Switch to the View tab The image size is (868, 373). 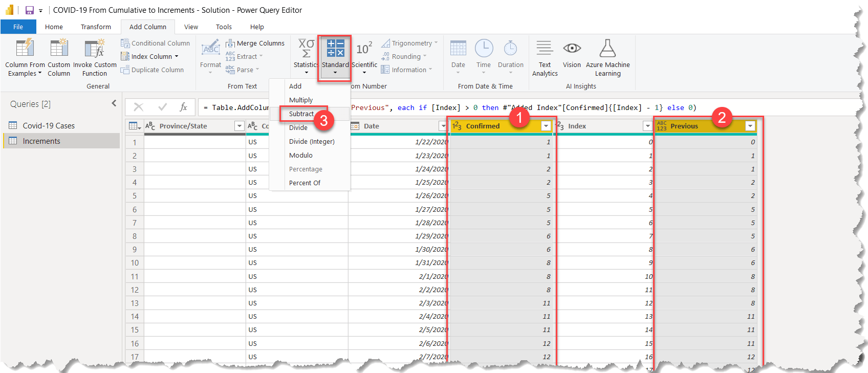pos(191,27)
